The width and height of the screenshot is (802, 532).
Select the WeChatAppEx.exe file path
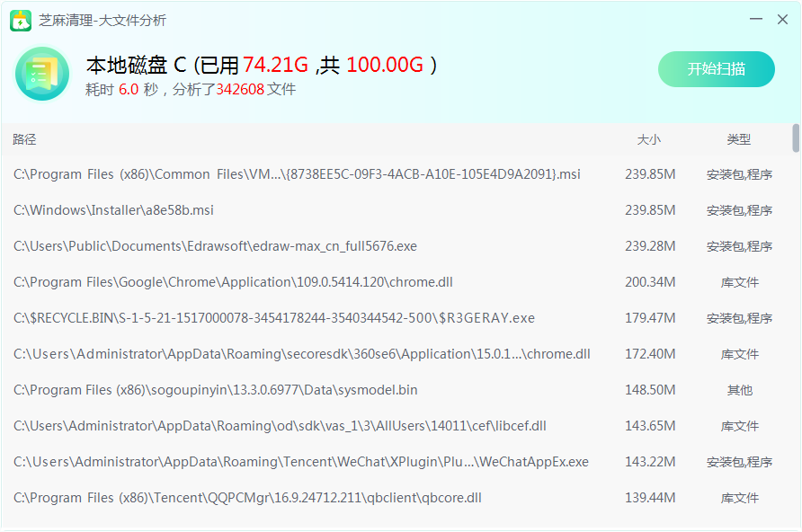click(x=301, y=462)
